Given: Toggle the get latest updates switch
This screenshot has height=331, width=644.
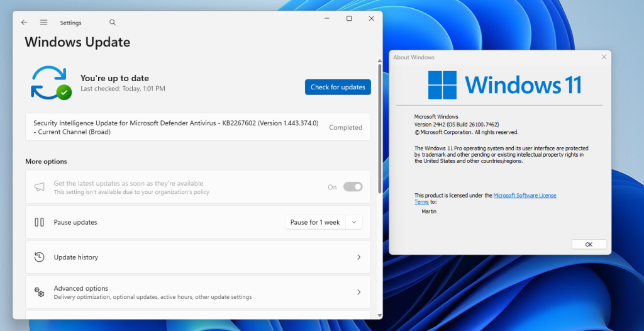Looking at the screenshot, I should tap(353, 187).
